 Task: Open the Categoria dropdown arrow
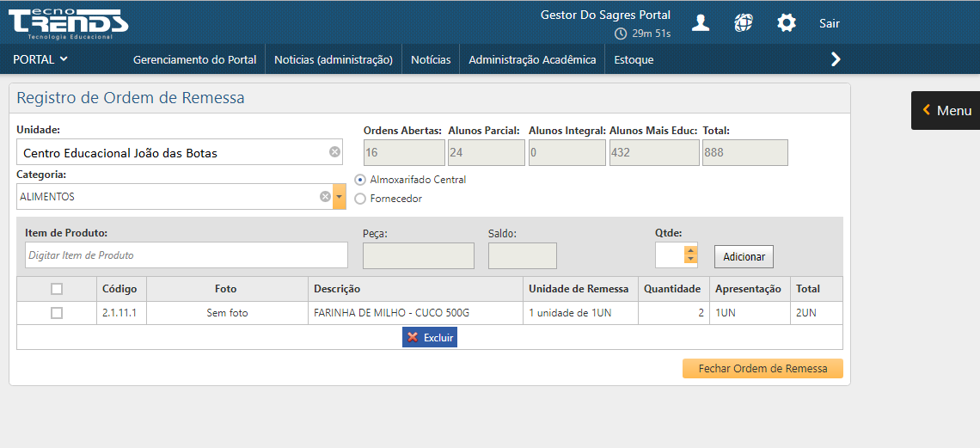pyautogui.click(x=340, y=197)
